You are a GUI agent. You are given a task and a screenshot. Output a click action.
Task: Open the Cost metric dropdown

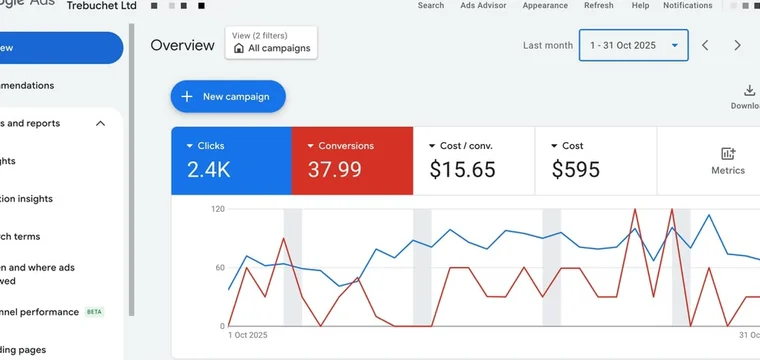(554, 146)
